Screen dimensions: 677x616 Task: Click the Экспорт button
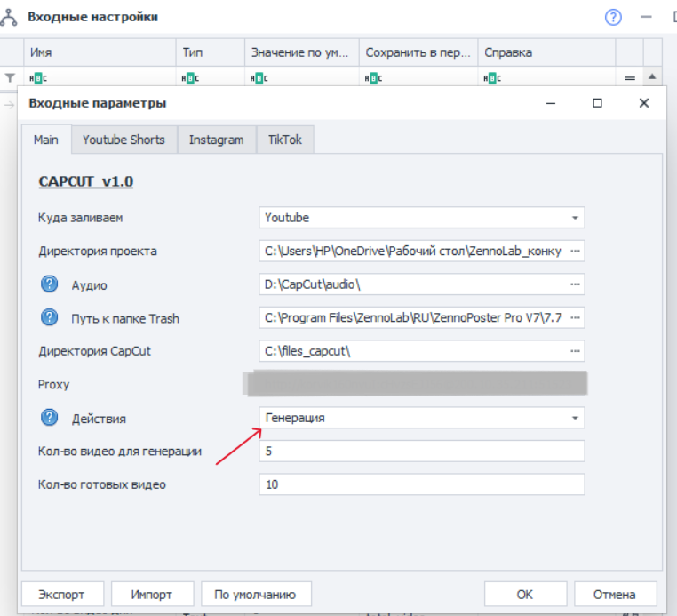[x=62, y=594]
